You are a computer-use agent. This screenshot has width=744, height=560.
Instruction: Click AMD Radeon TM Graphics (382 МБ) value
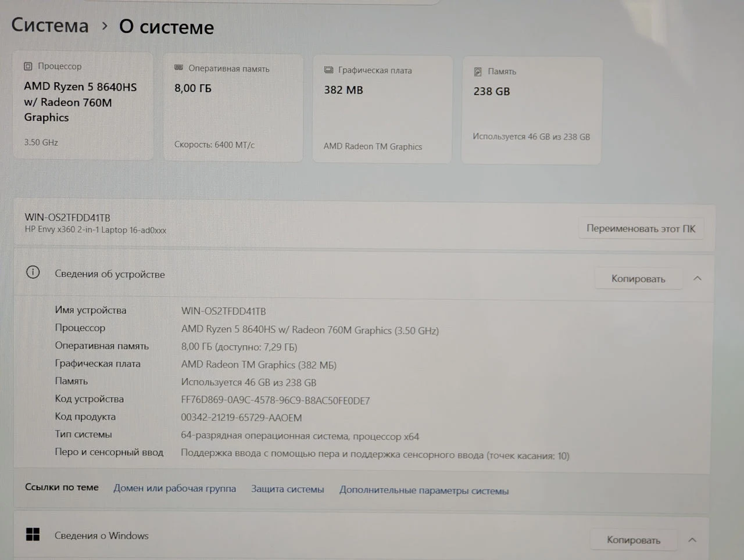[259, 365]
